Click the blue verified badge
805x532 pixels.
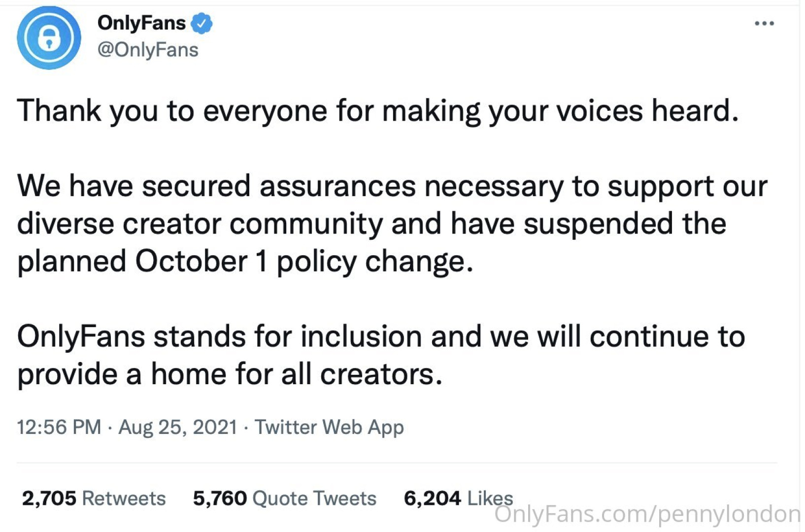tap(201, 23)
